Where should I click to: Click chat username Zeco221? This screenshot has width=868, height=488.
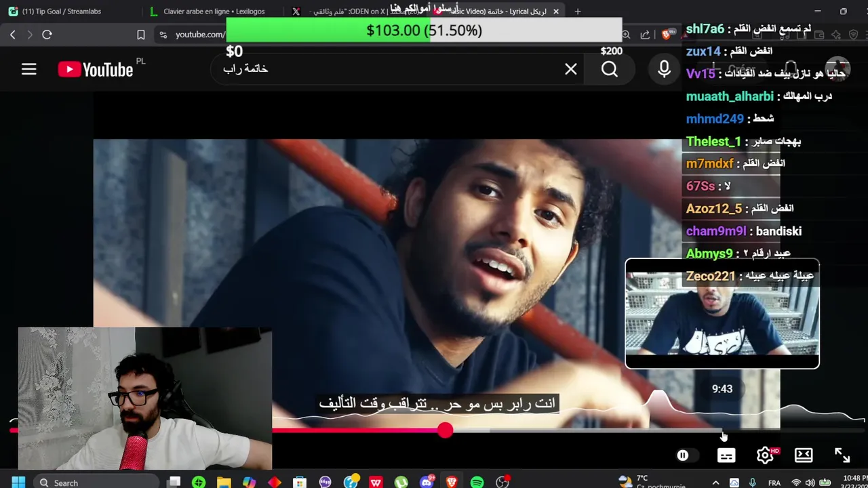[711, 277]
